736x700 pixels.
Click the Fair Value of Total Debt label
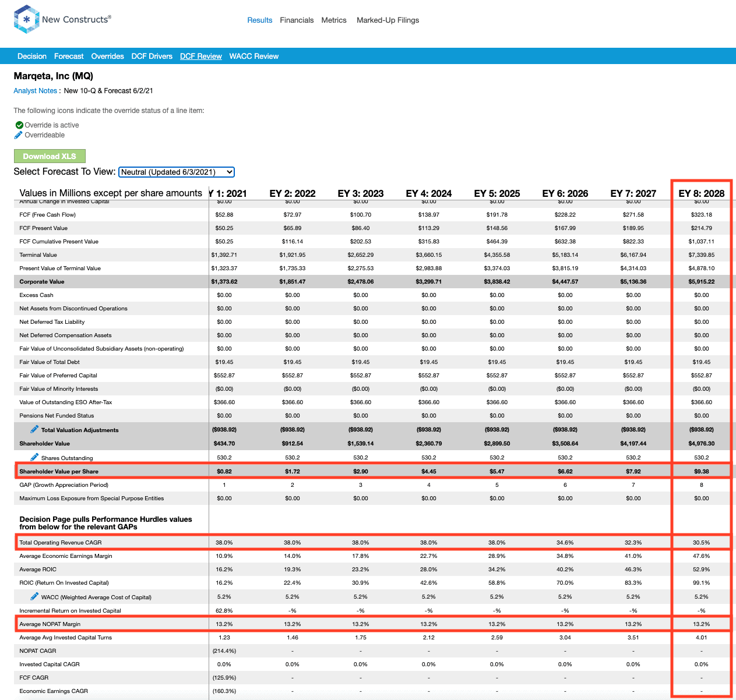pos(50,362)
